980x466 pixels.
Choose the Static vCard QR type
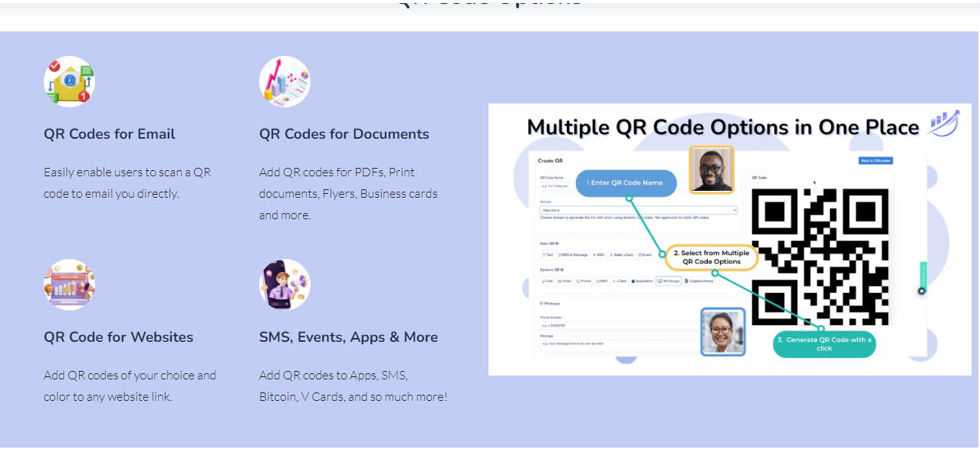(x=621, y=254)
